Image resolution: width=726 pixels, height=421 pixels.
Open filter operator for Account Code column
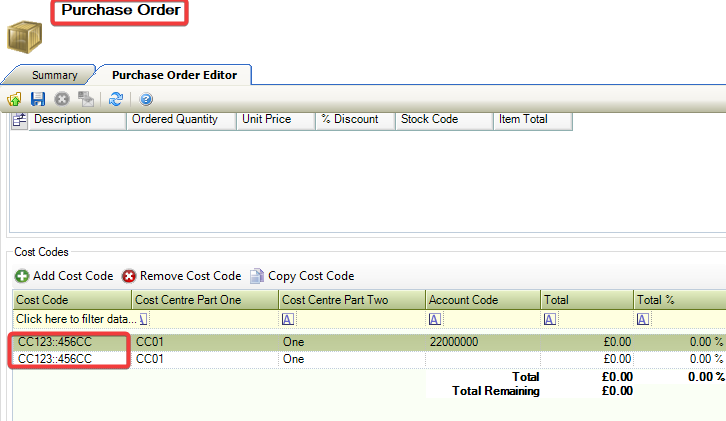435,319
